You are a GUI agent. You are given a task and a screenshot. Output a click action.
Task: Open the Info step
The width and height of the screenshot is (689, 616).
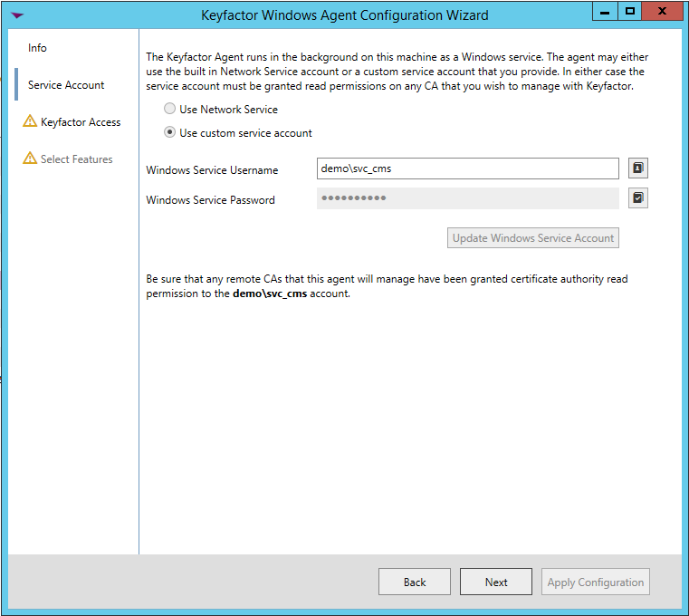[37, 47]
